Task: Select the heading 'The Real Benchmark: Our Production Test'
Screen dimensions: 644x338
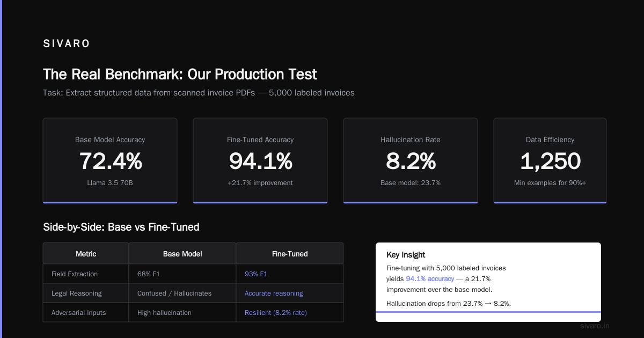Action: click(180, 74)
